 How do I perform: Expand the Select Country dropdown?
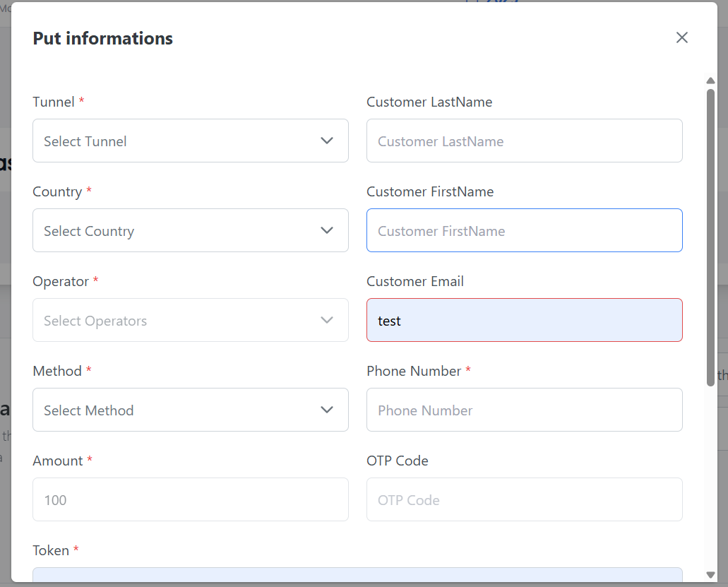[x=190, y=230]
